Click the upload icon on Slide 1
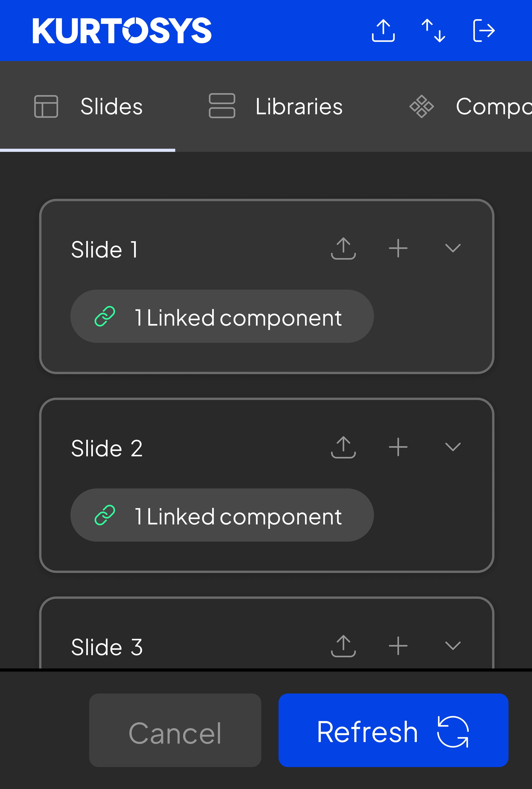The height and width of the screenshot is (789, 532). 343,248
